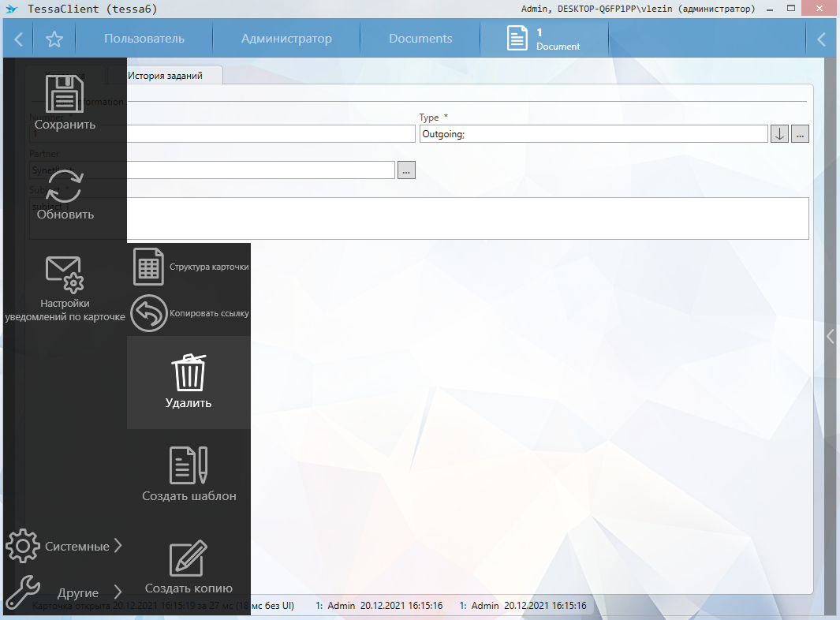840x620 pixels.
Task: Click the Partner field ellipsis button
Action: coord(406,170)
